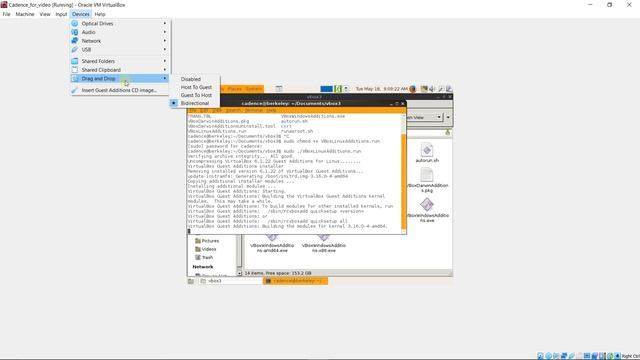Click the Audio speaker icon in menu
Screen dimensions: 640x360
[75, 32]
